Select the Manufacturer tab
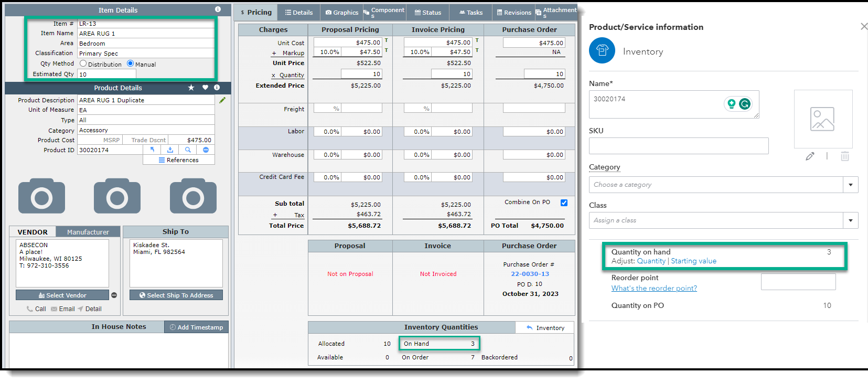 (x=88, y=232)
